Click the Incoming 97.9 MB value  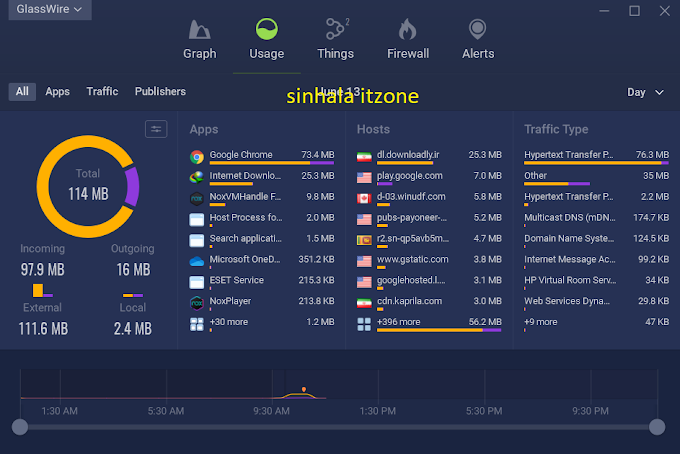pyautogui.click(x=42, y=270)
